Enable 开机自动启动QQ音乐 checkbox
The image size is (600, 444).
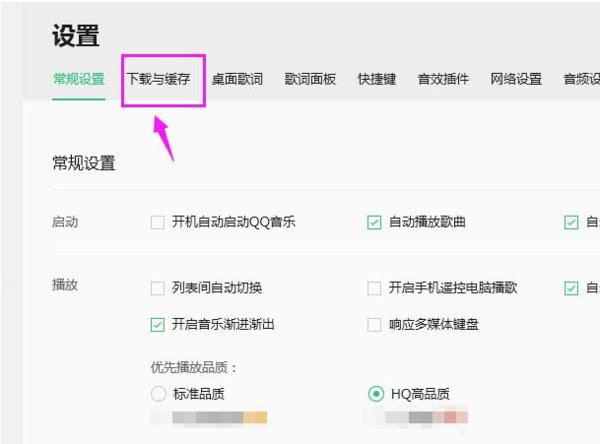[157, 222]
